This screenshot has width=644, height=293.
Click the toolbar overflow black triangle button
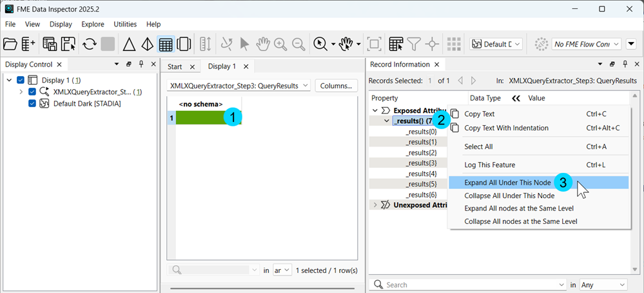[x=632, y=44]
